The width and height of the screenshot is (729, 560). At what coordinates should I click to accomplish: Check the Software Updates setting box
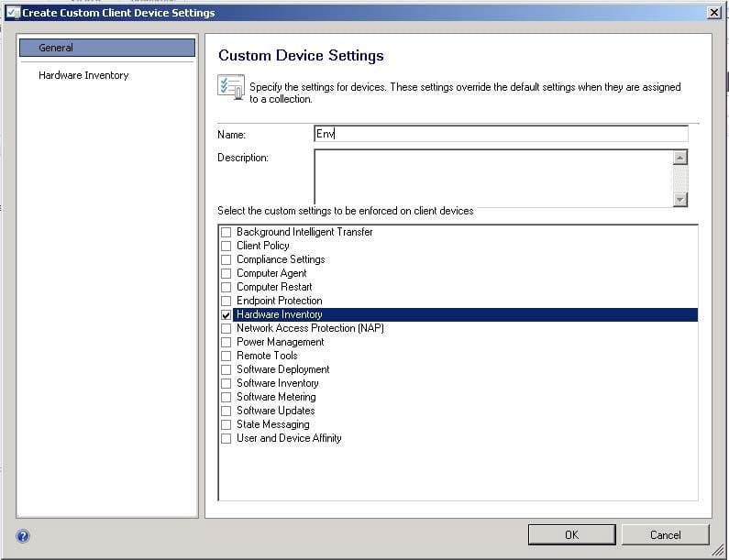[x=226, y=412]
